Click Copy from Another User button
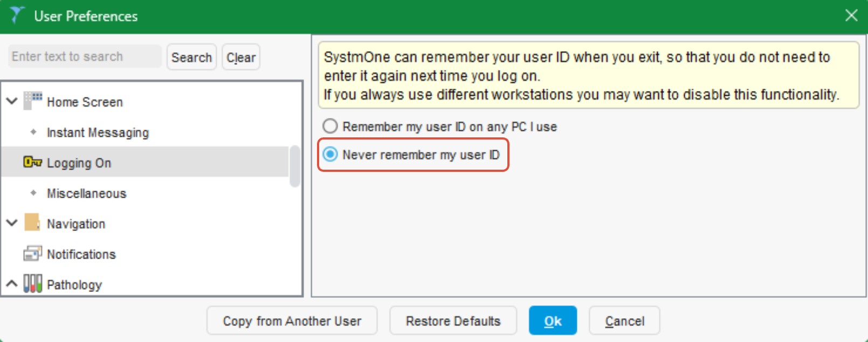Viewport: 868px width, 342px height. tap(292, 321)
